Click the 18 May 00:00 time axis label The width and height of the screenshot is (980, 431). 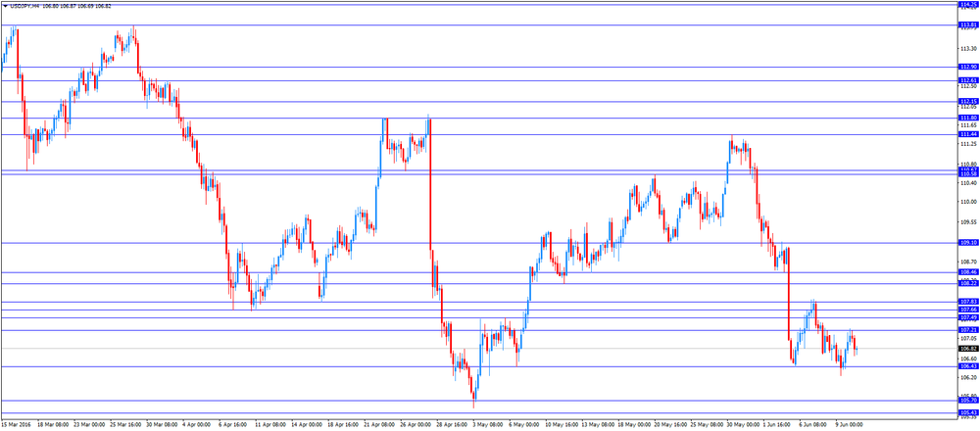click(x=634, y=424)
